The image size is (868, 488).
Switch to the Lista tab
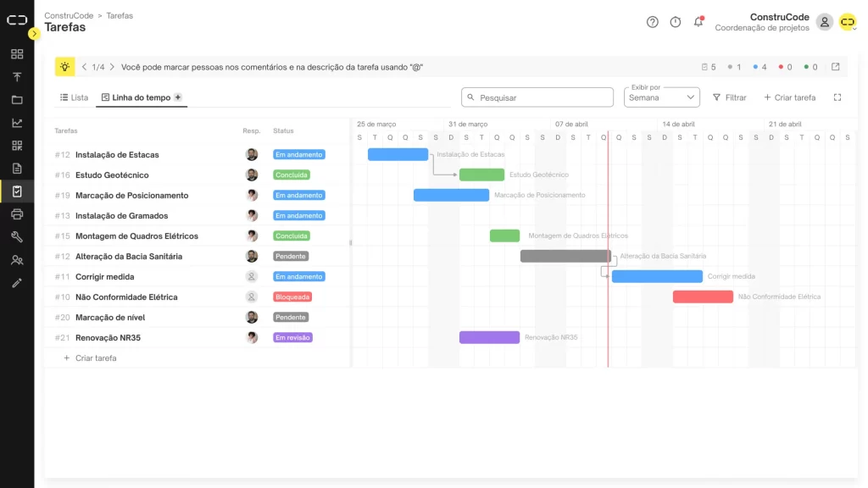[74, 97]
